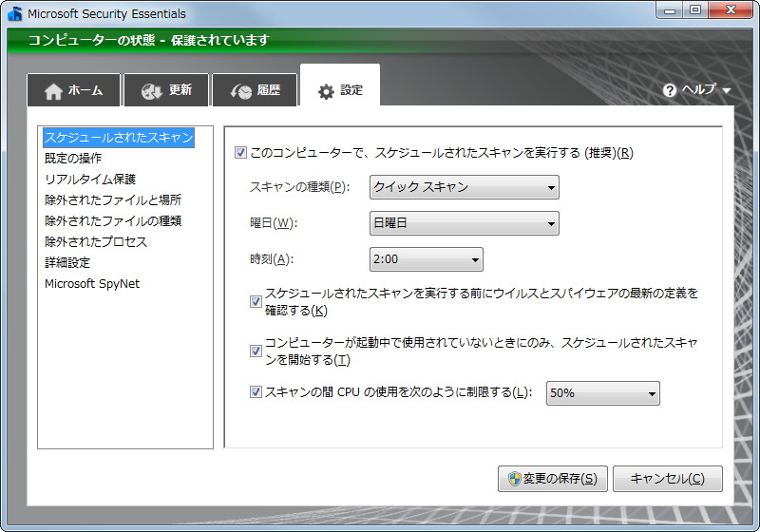Click the スキャンの種類(P) label
Screen dimensions: 760x532
[299, 187]
